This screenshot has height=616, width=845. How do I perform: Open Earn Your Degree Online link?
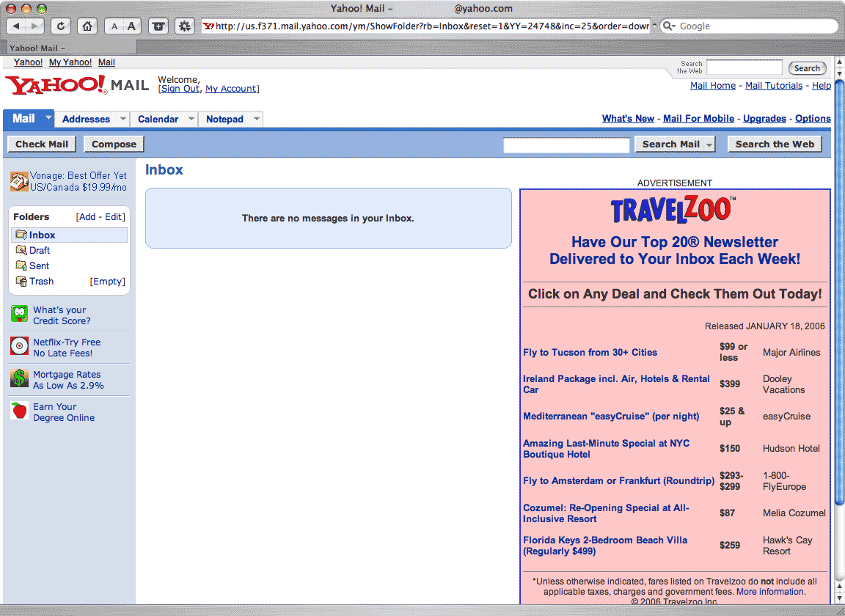64,412
